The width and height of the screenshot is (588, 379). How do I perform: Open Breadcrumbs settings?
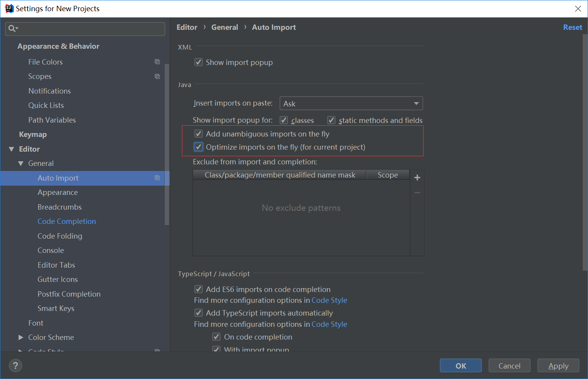tap(60, 207)
